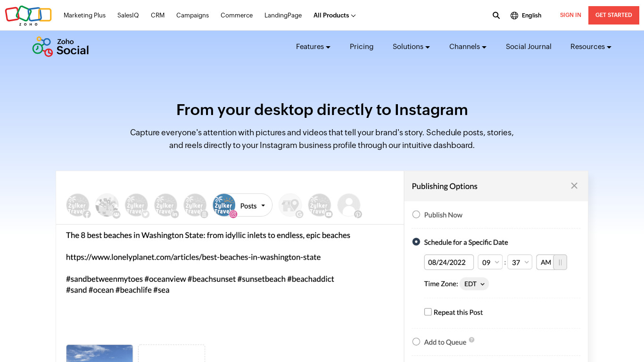The width and height of the screenshot is (644, 362).
Task: Close the Publishing Options panel
Action: point(574,186)
